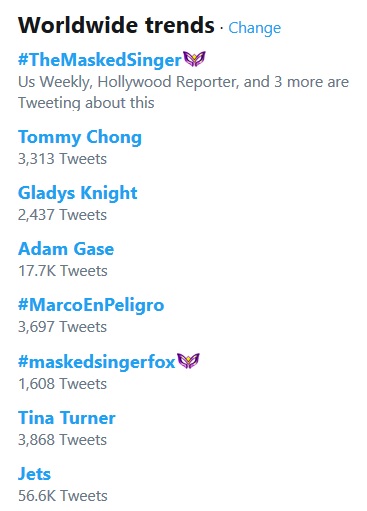The height and width of the screenshot is (511, 367).
Task: View the Tina Turner trending topic
Action: pyautogui.click(x=67, y=418)
